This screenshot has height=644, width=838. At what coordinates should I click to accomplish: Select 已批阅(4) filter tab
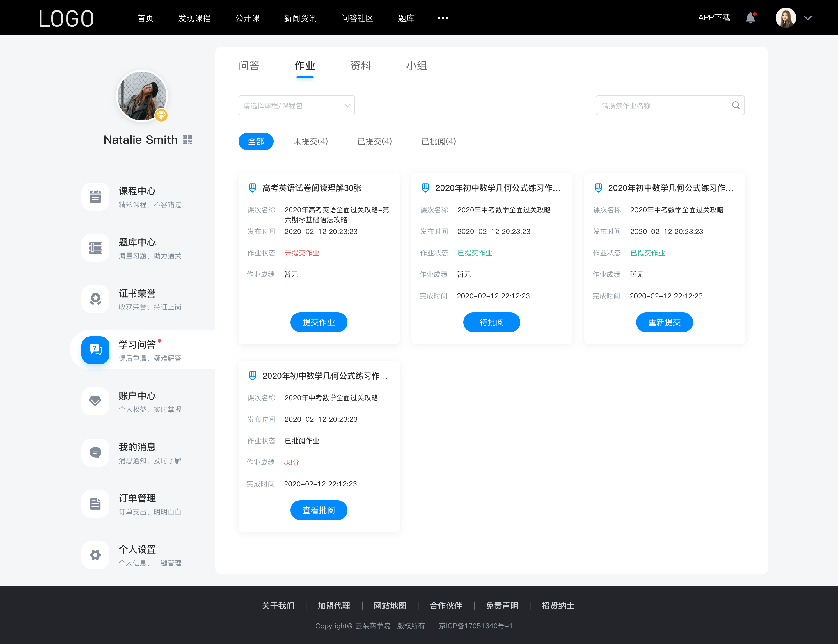pyautogui.click(x=438, y=141)
